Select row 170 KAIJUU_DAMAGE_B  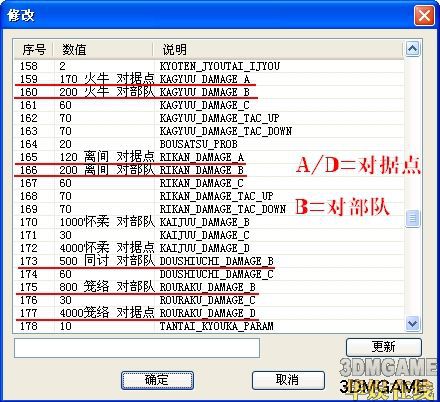pos(209,222)
